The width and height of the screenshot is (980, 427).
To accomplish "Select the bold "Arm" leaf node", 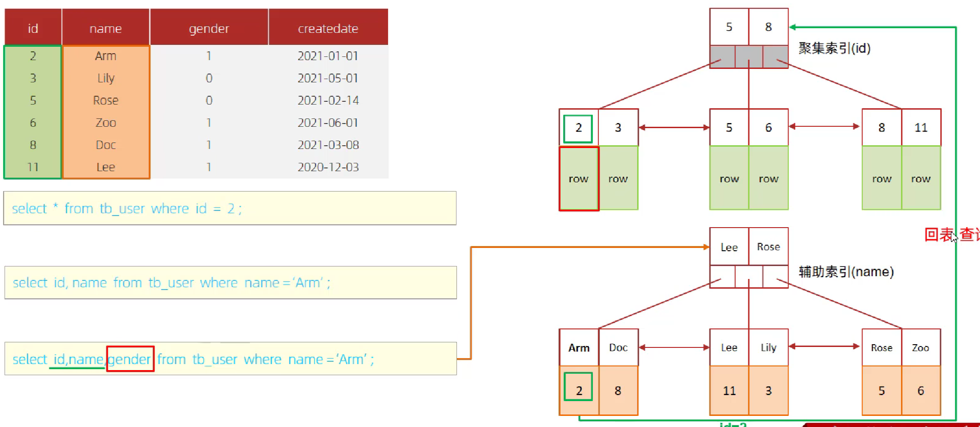I will (579, 348).
